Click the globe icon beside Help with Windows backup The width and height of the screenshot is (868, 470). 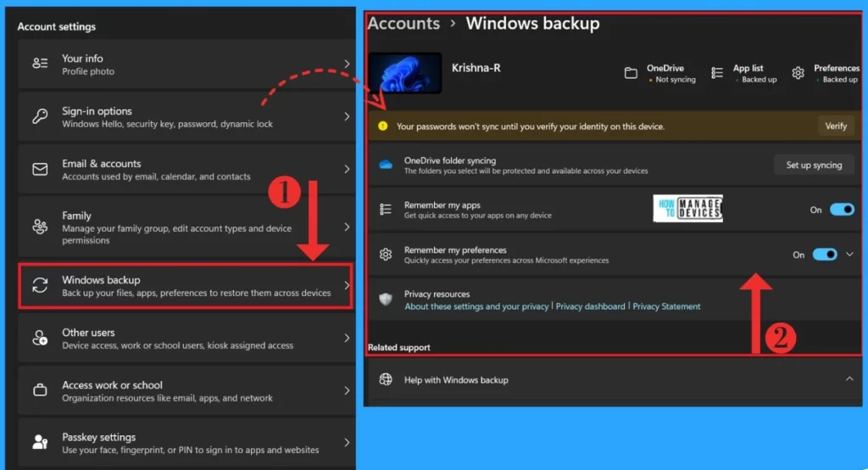tap(386, 380)
